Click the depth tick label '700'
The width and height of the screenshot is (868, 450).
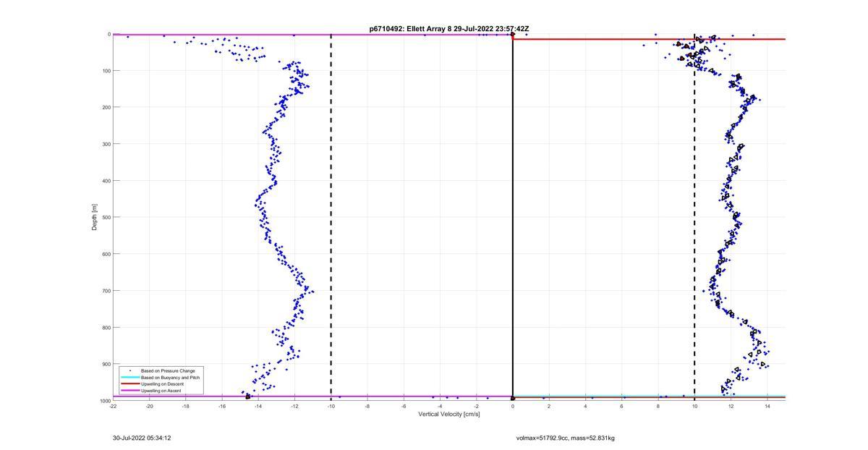coord(106,291)
